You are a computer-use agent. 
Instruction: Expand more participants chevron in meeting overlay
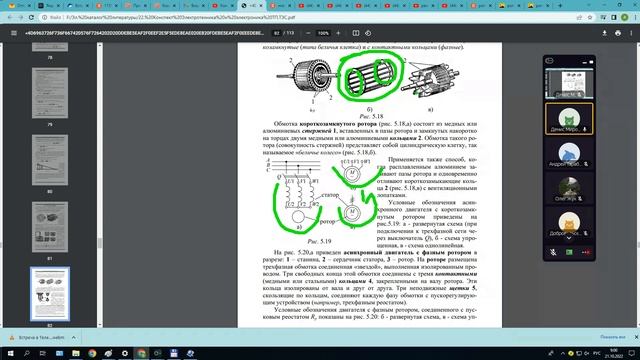[569, 238]
